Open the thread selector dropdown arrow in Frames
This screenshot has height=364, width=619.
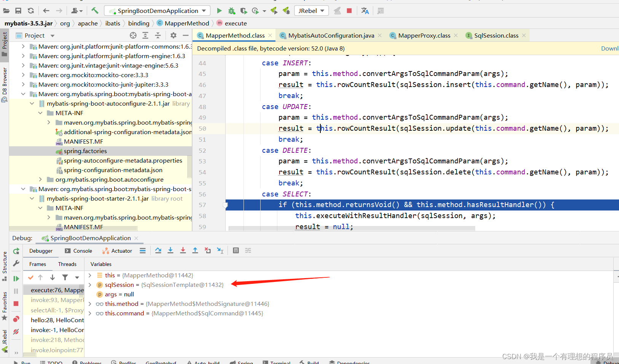tap(77, 277)
